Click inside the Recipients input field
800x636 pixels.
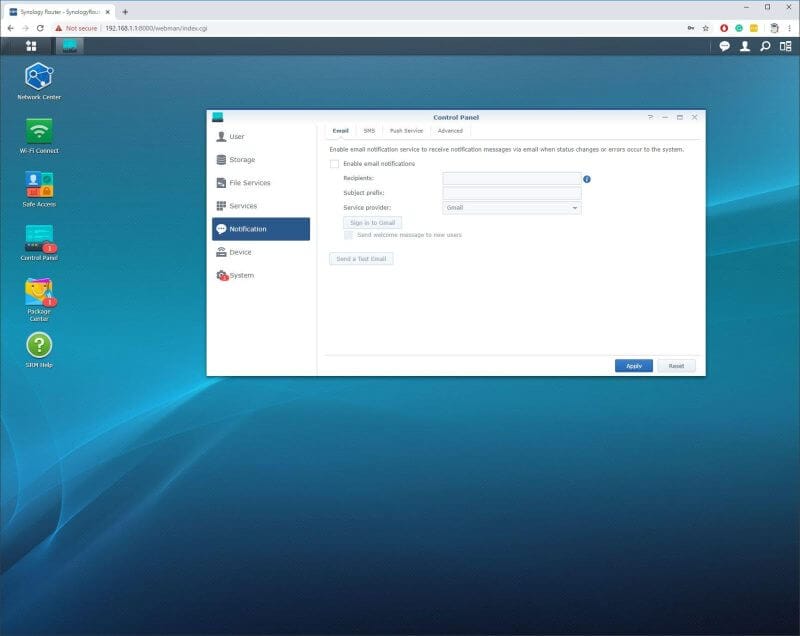(510, 179)
